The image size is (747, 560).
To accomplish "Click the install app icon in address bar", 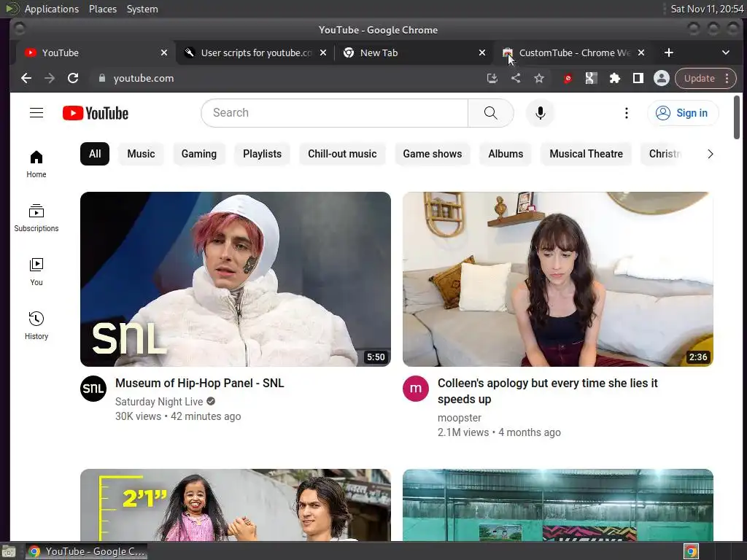I will [x=492, y=78].
